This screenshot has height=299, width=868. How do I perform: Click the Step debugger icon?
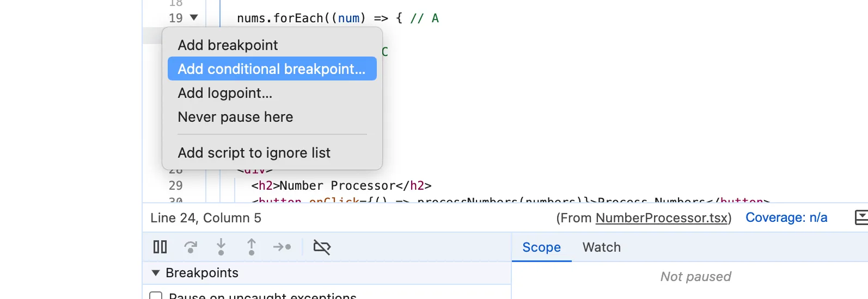[282, 247]
